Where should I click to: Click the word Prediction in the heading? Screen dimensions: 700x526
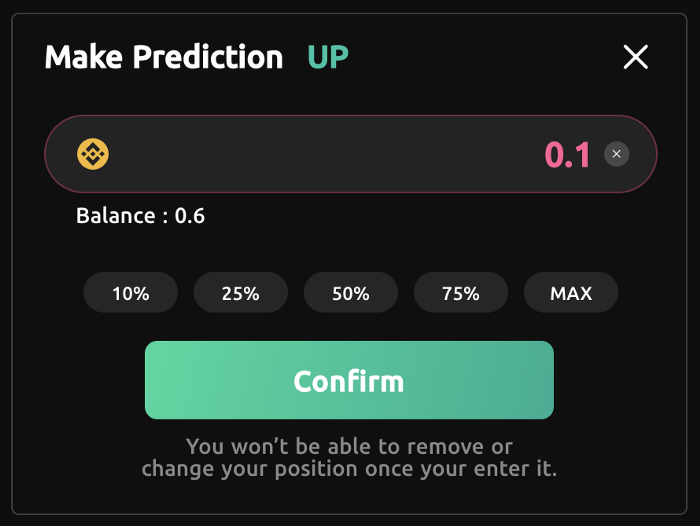208,57
